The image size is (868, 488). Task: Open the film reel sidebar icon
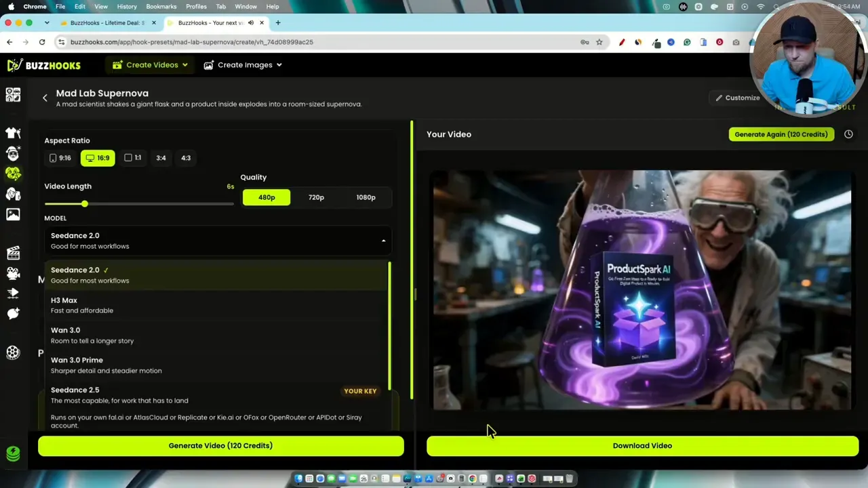coord(13,352)
